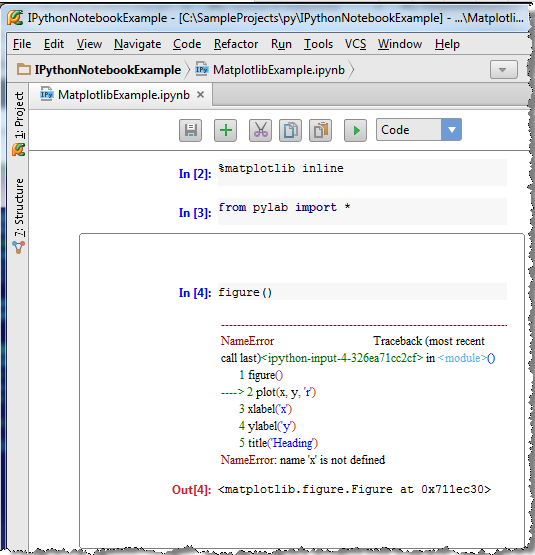Click the %matplotlib inline code cell
535x555 pixels.
[362, 173]
